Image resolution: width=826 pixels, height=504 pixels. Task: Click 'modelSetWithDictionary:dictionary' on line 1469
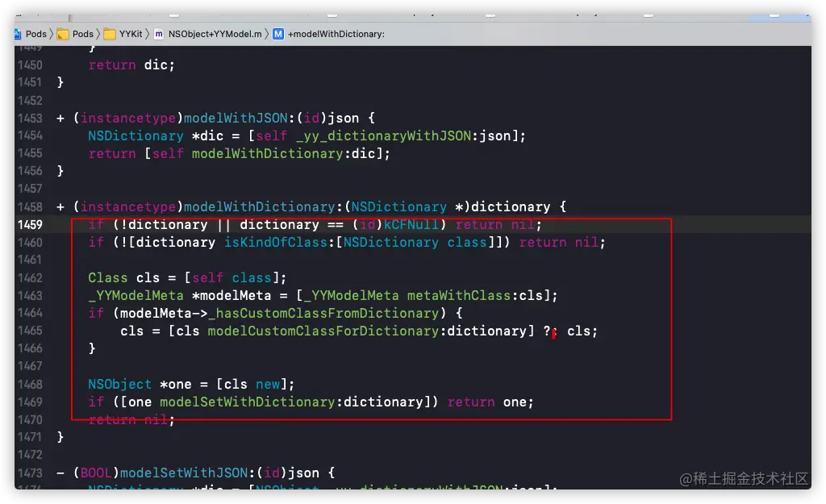291,402
